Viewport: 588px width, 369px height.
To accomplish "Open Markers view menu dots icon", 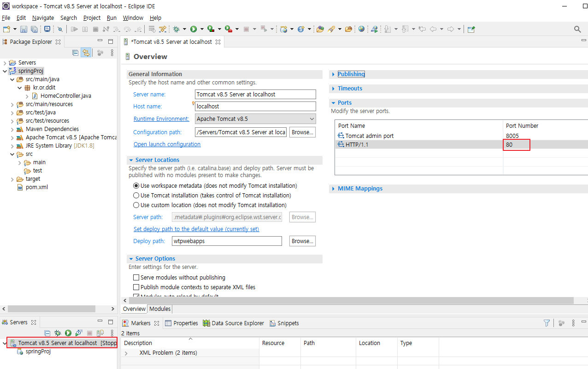I will tap(573, 323).
